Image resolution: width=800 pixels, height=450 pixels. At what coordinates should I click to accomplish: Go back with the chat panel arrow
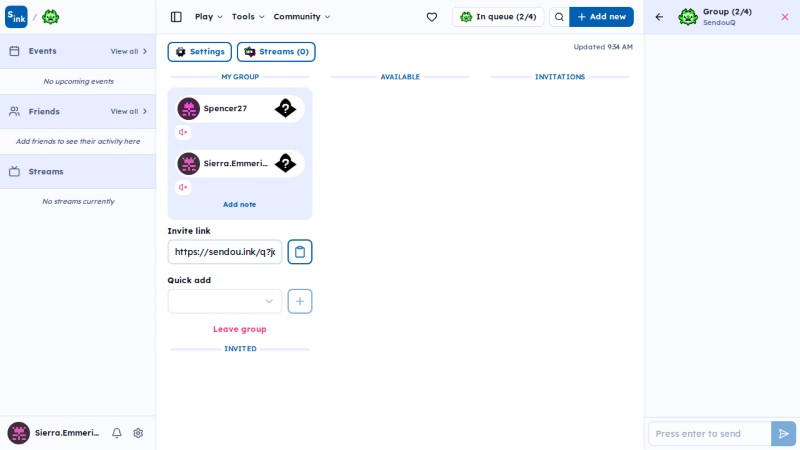coord(659,17)
